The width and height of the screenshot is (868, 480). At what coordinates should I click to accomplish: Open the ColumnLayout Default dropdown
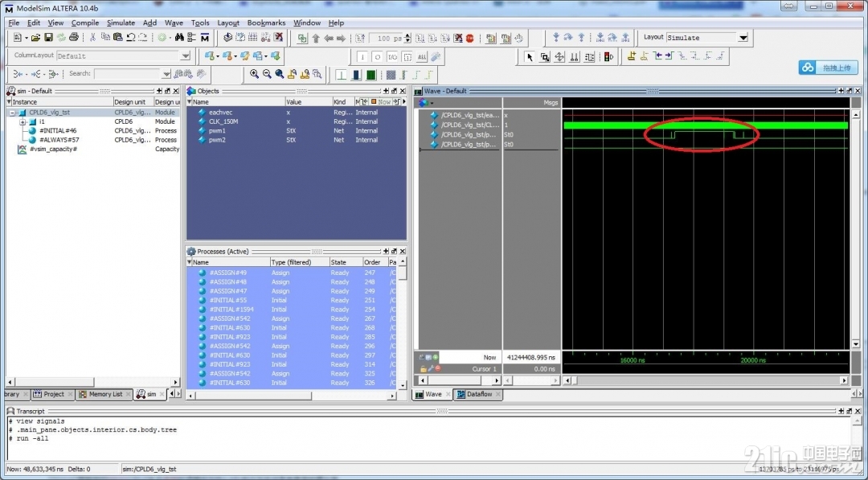186,56
